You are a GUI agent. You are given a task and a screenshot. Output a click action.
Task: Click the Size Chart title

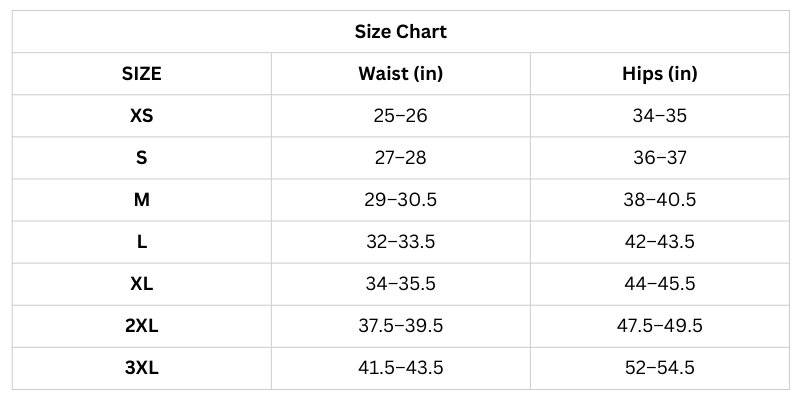click(400, 31)
